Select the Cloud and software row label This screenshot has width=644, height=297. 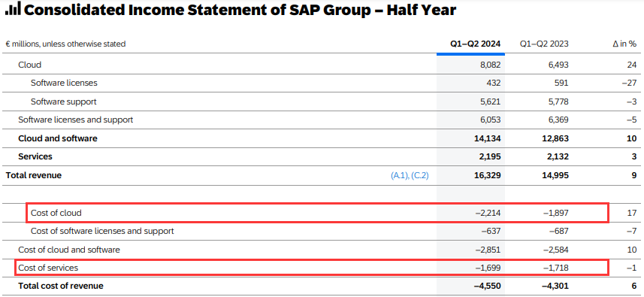(x=58, y=138)
